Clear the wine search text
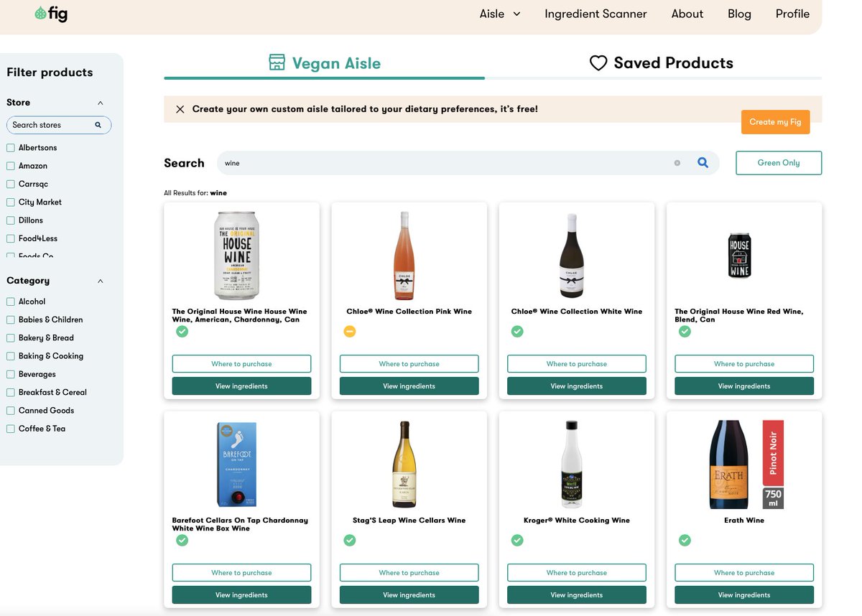 pos(677,163)
